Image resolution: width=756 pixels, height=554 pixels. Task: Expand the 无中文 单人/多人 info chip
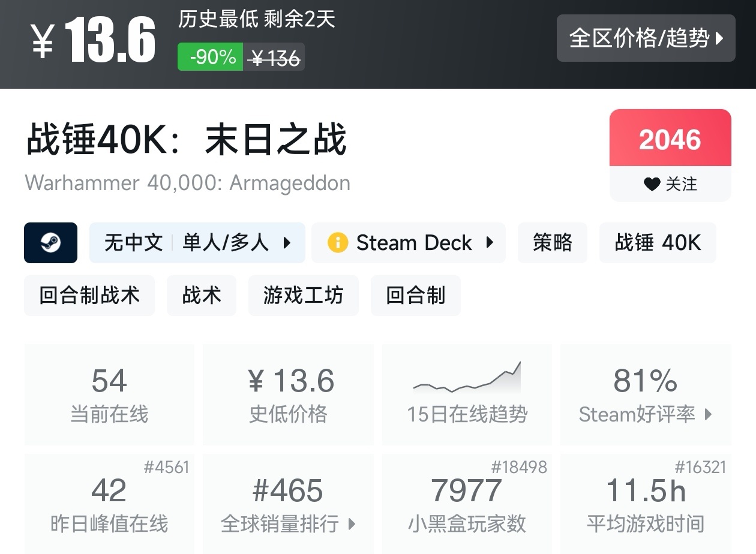(x=197, y=243)
